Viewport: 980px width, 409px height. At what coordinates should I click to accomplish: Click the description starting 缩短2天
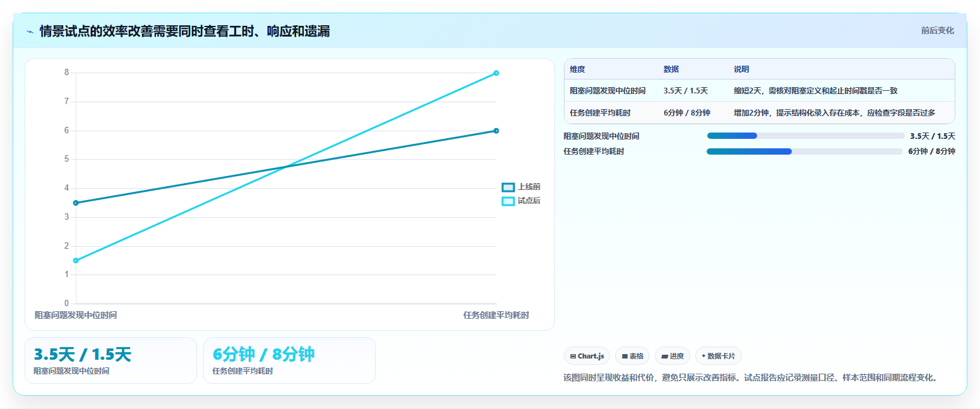(x=816, y=91)
